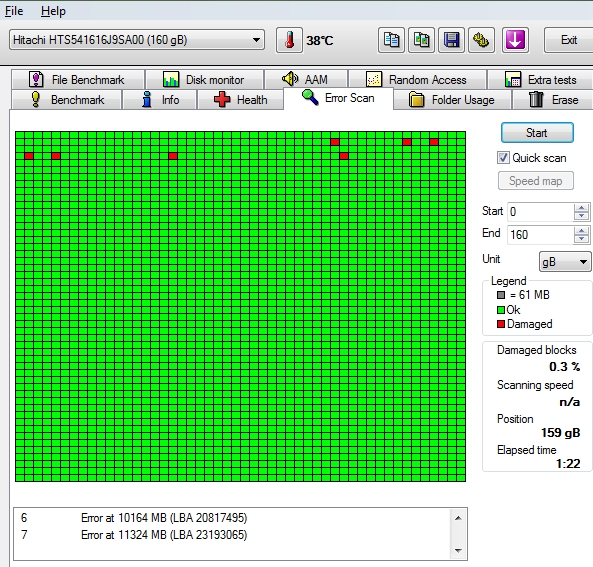Click the copy screenshot to clipboard icon
Viewport: 593px width, 567px height.
tap(421, 40)
